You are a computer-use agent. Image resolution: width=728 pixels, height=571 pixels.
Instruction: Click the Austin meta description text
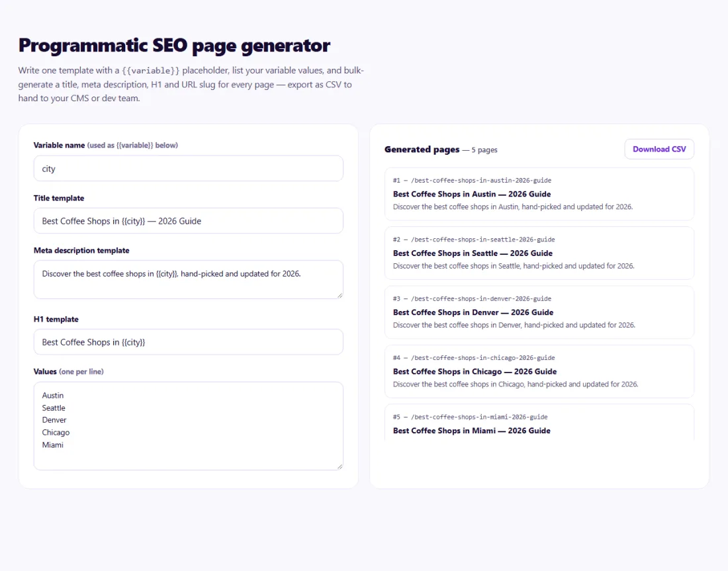pos(512,206)
